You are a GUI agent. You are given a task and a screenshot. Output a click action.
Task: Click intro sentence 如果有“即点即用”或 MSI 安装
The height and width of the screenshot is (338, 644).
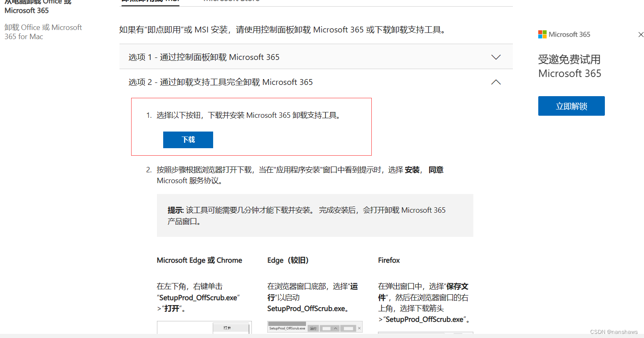click(283, 30)
